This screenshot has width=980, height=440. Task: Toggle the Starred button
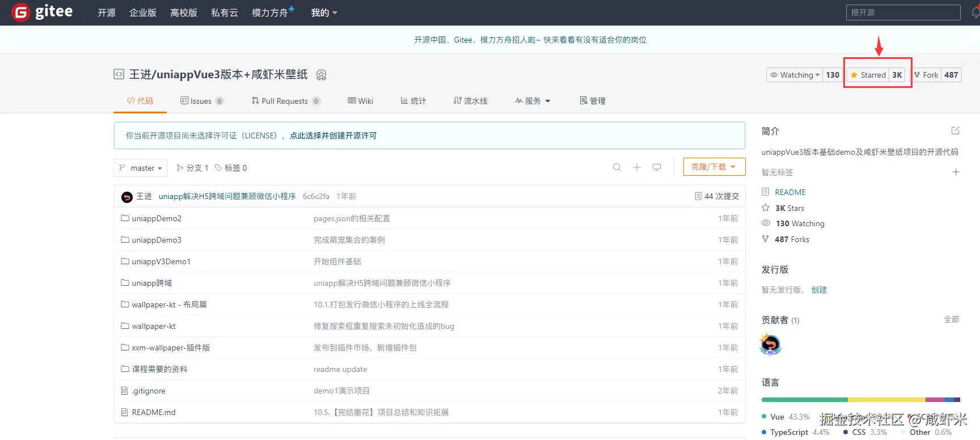tap(868, 75)
